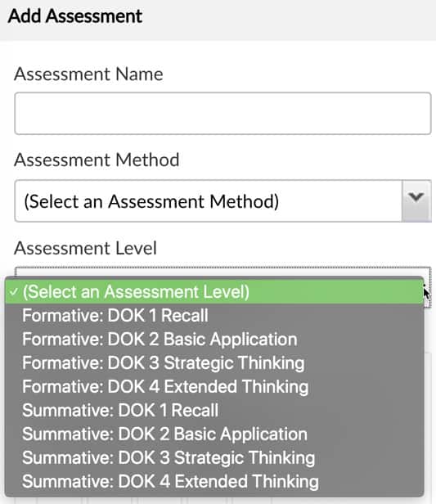Viewport: 436px width, 504px height.
Task: Select the checked '(Select an Assessment Level)' option
Action: (x=214, y=292)
